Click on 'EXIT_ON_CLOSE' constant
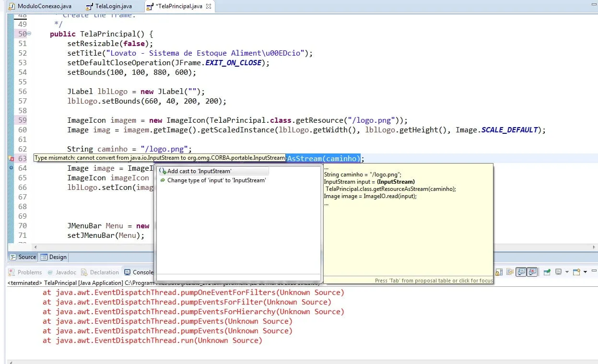This screenshot has width=598, height=364. pos(234,63)
